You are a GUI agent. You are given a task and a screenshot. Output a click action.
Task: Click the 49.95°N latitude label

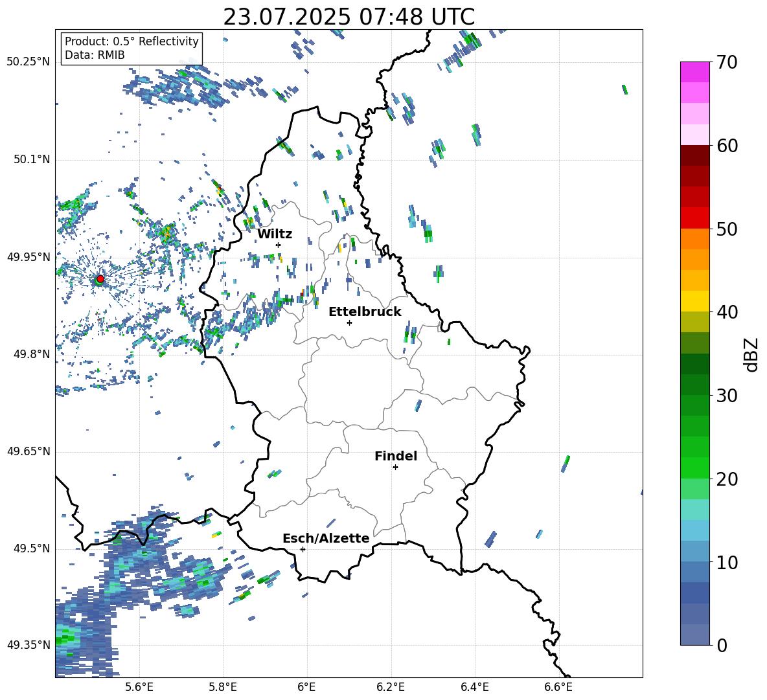(x=29, y=257)
